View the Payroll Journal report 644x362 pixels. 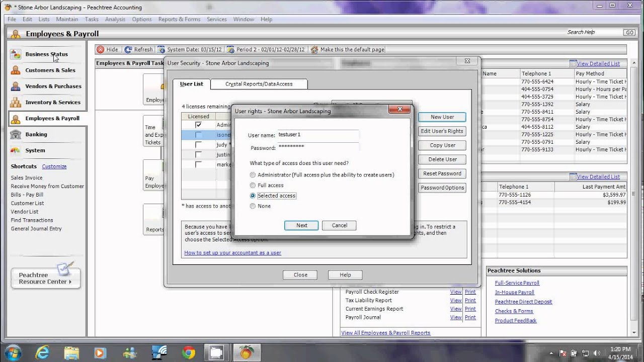(456, 317)
